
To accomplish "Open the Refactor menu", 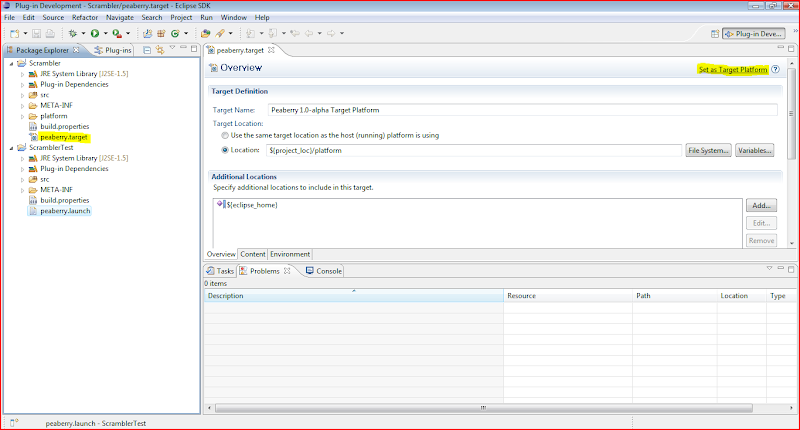I will [85, 17].
